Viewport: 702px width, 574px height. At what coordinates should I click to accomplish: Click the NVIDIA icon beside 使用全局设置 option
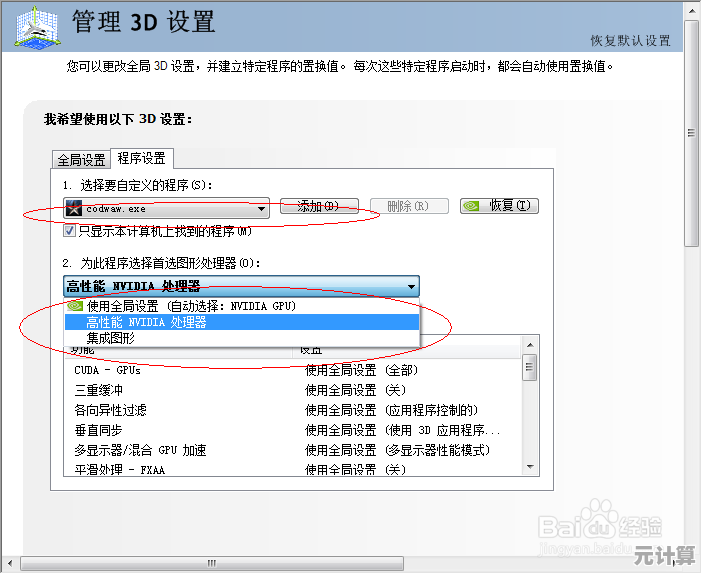pos(74,306)
